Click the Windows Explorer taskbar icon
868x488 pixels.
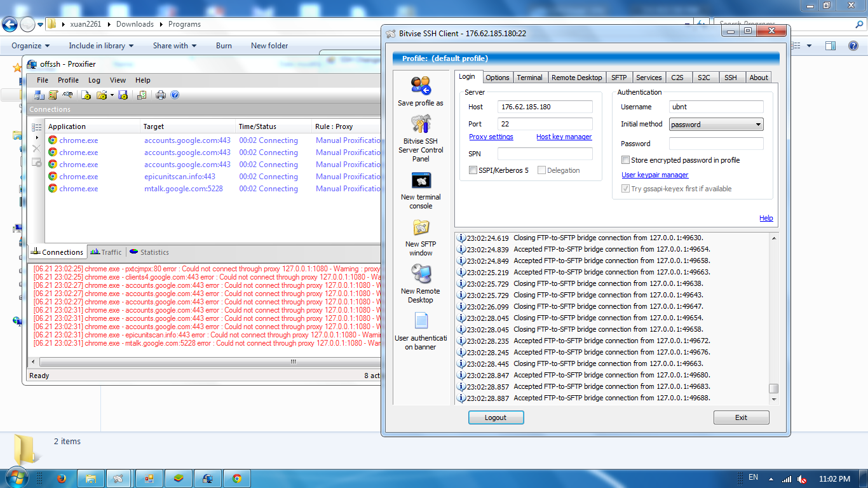(x=91, y=478)
